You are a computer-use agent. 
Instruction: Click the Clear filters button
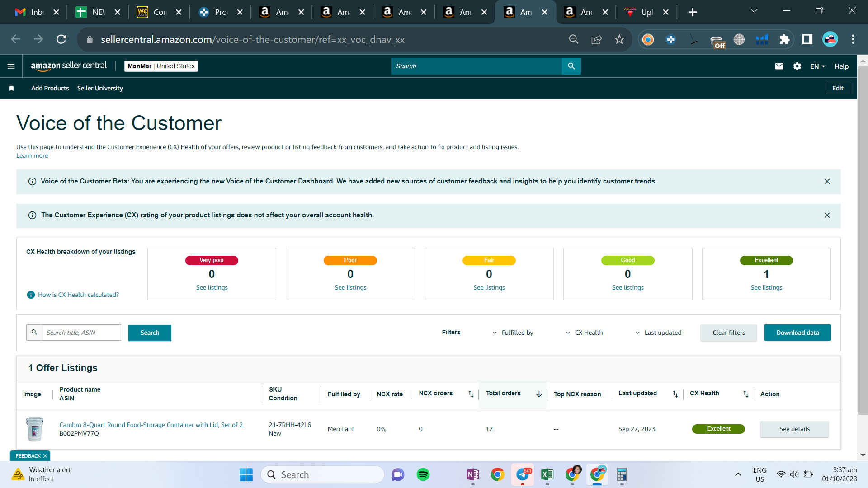click(729, 333)
